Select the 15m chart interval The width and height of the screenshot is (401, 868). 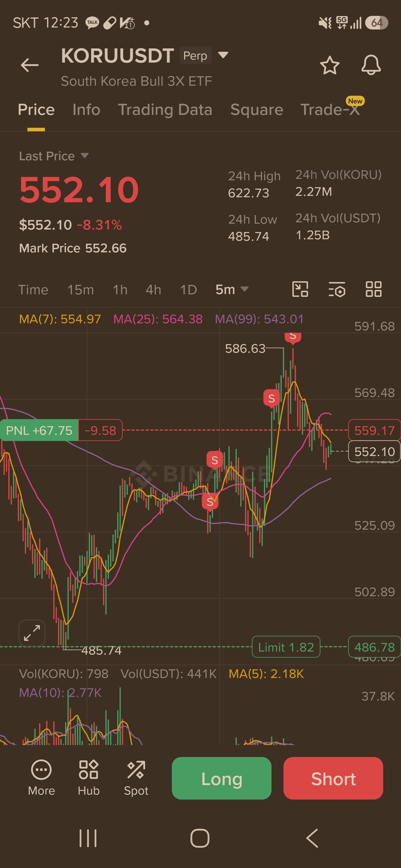(80, 290)
